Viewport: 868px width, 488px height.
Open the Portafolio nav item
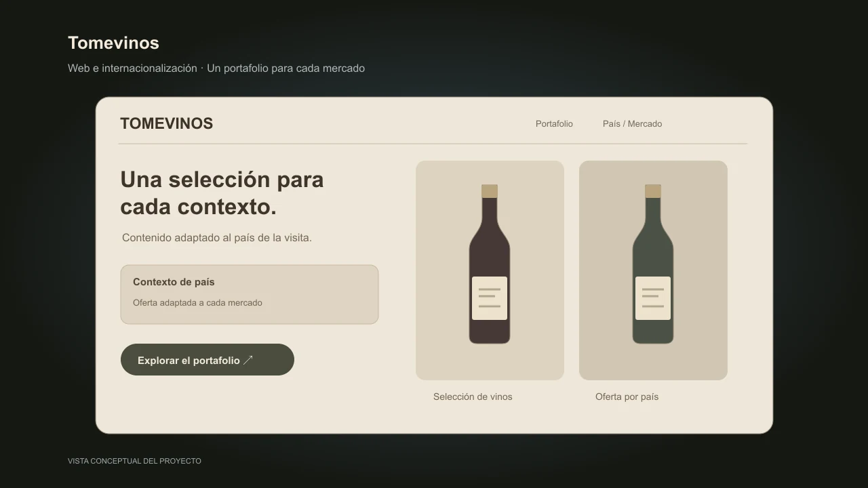tap(554, 124)
